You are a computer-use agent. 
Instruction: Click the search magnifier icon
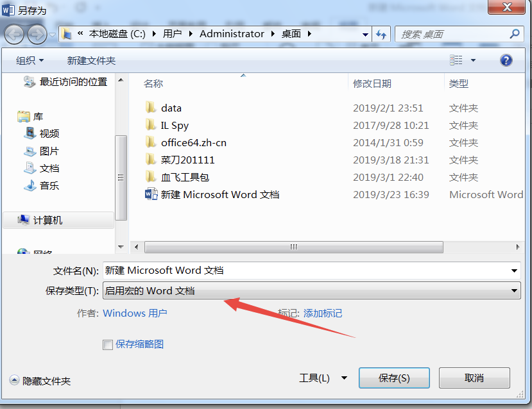(x=515, y=34)
